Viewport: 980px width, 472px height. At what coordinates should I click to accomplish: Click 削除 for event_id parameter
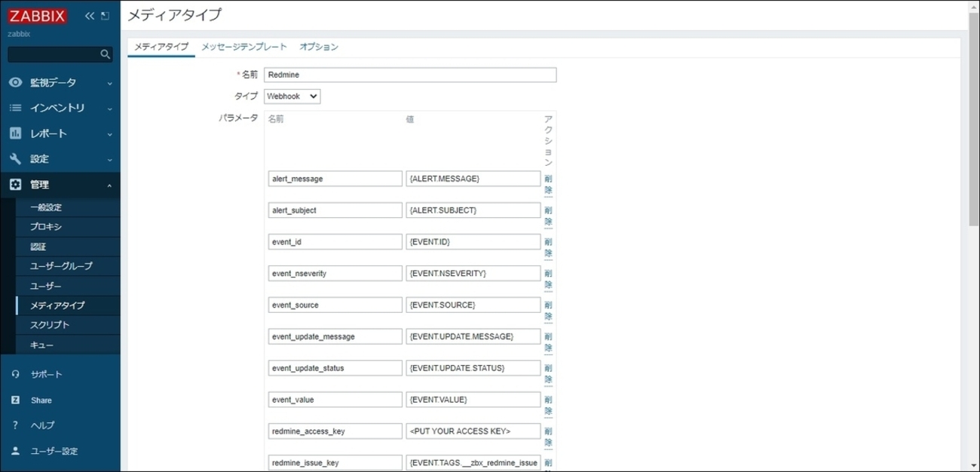[x=548, y=247]
